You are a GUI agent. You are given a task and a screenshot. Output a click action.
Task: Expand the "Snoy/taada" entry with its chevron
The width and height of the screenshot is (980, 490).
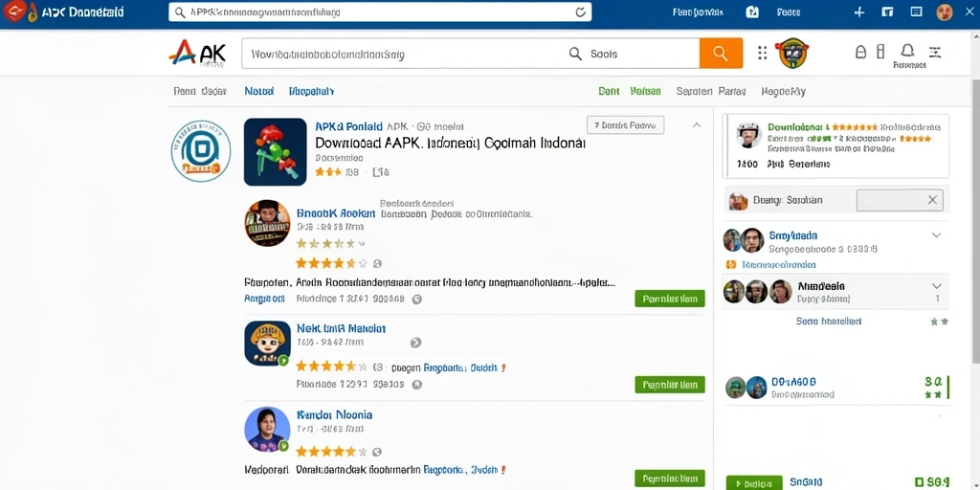[936, 235]
